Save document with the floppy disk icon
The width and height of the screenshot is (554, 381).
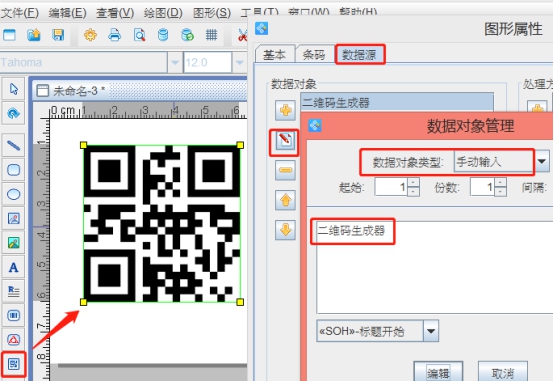click(58, 35)
